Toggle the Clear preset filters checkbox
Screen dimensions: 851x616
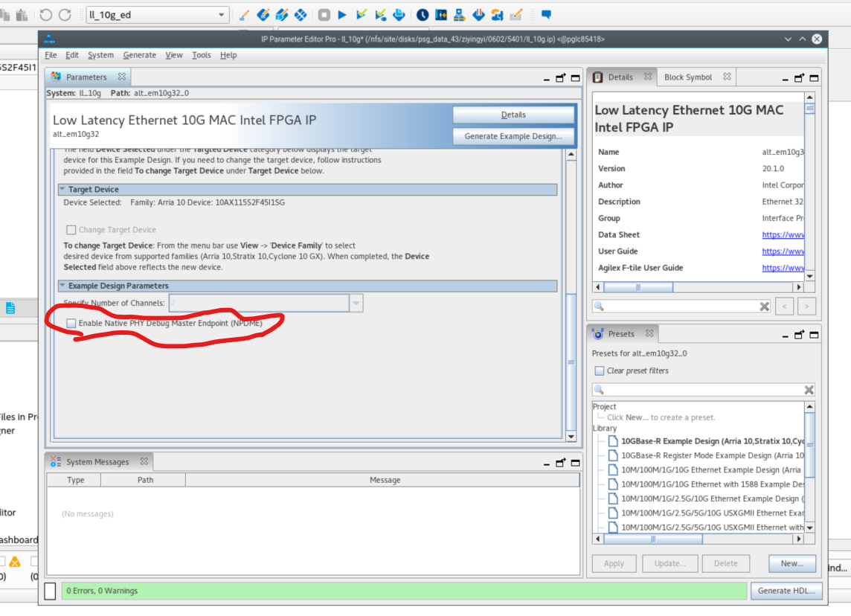[599, 371]
